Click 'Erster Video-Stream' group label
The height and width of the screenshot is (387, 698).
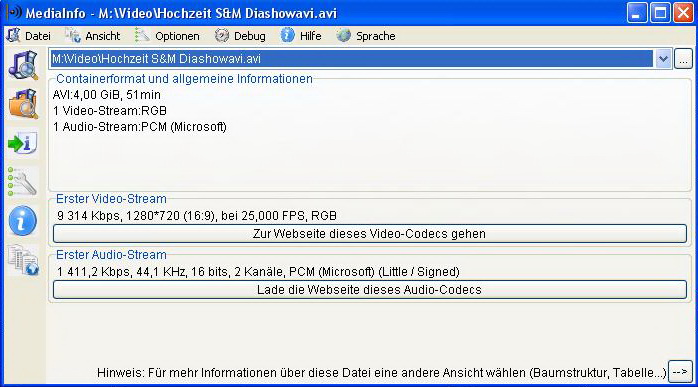pyautogui.click(x=111, y=199)
